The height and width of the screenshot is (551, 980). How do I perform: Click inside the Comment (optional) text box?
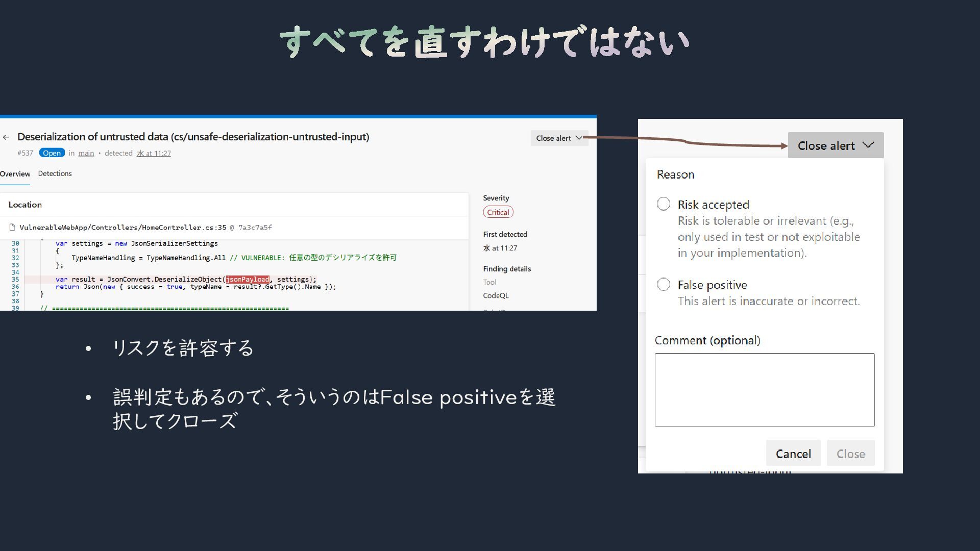pyautogui.click(x=764, y=390)
